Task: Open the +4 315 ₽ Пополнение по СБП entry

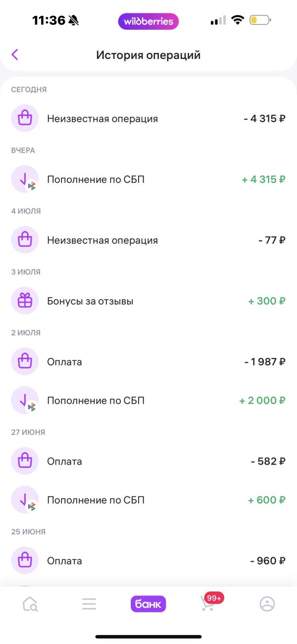Action: click(148, 179)
